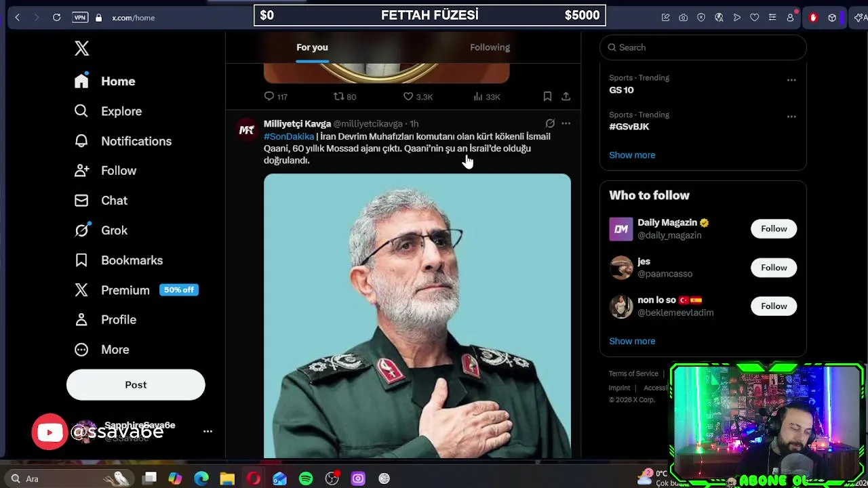Open Microsoft Edge from taskbar

click(201, 479)
